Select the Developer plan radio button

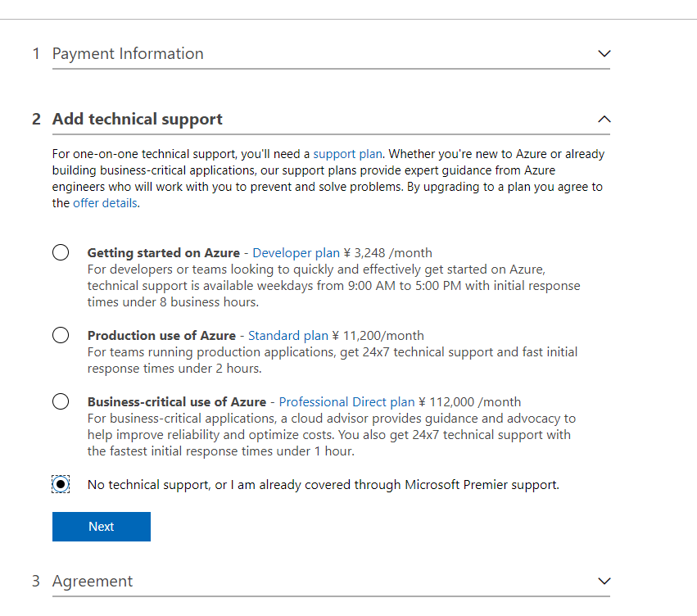click(x=61, y=252)
